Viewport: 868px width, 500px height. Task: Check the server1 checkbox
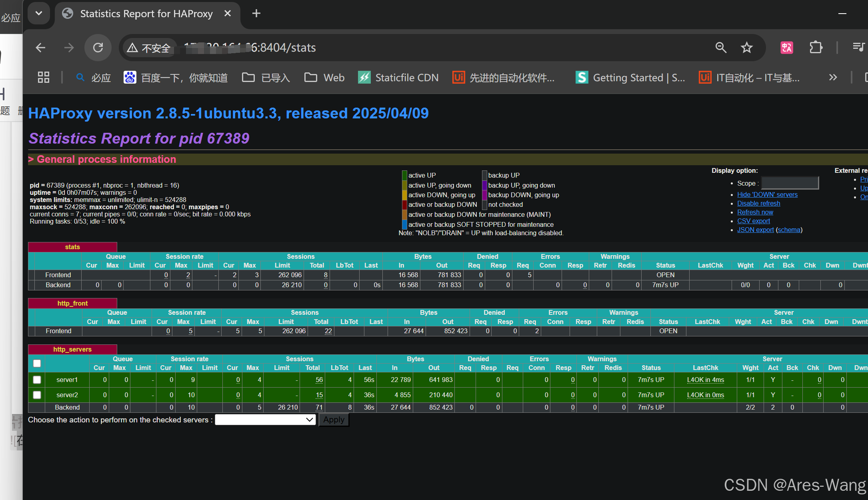[x=37, y=380]
